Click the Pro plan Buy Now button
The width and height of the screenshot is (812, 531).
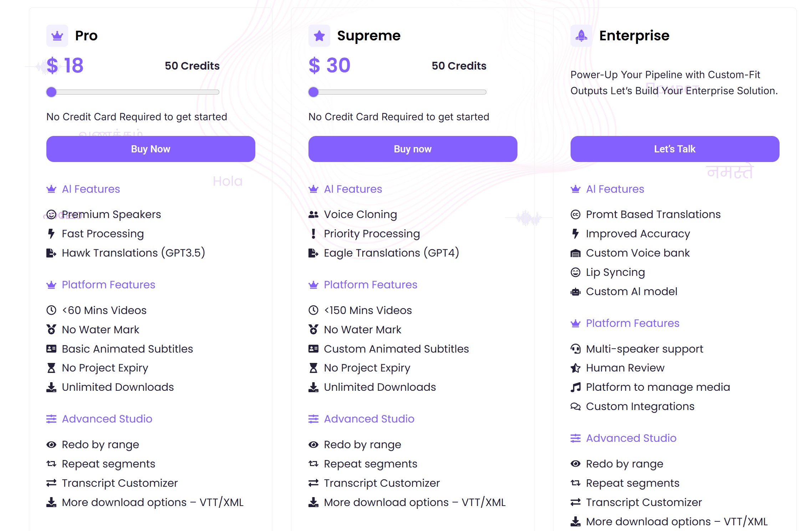coord(151,149)
